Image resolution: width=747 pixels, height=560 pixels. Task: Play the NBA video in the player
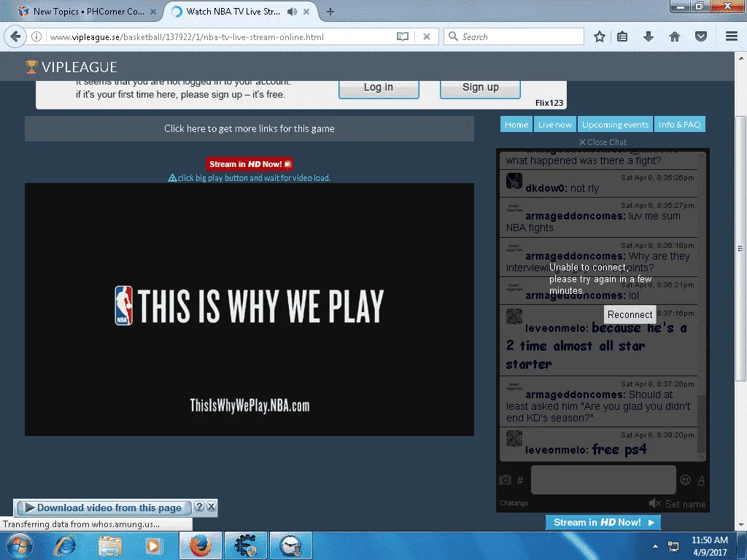pyautogui.click(x=249, y=309)
